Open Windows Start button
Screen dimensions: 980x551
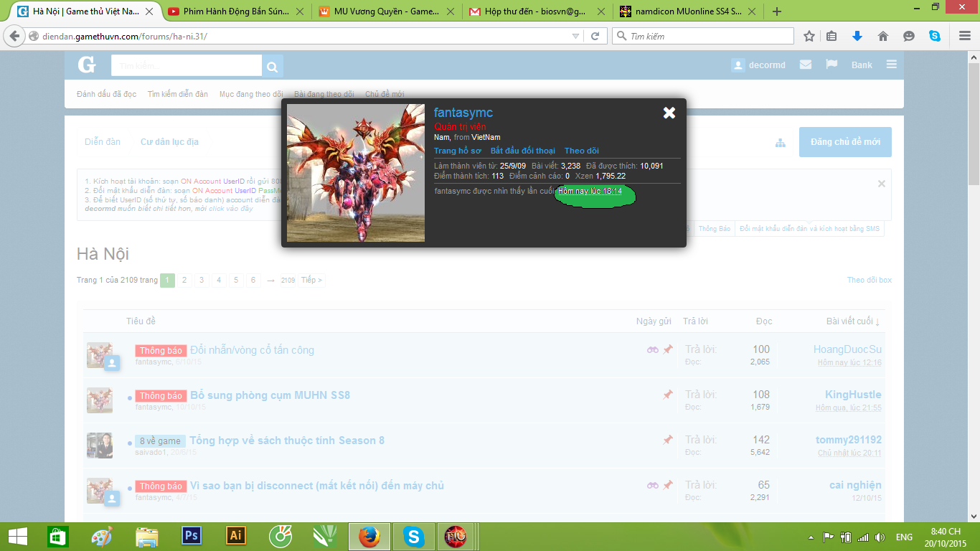pos(18,537)
